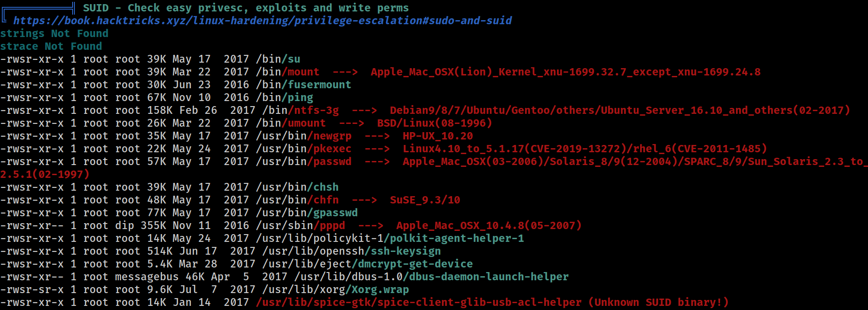Click the Linux4.10_to_5.1.17(CVE-2019-13272) exploit note

585,149
